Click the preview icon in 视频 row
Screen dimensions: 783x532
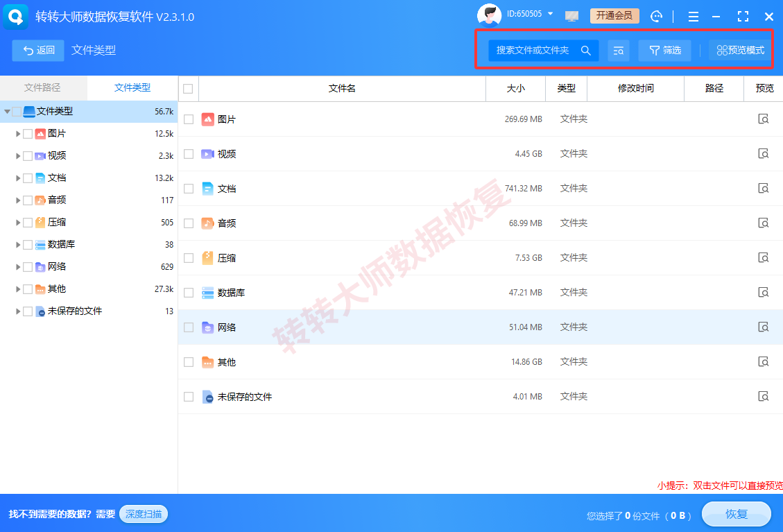[x=763, y=153]
